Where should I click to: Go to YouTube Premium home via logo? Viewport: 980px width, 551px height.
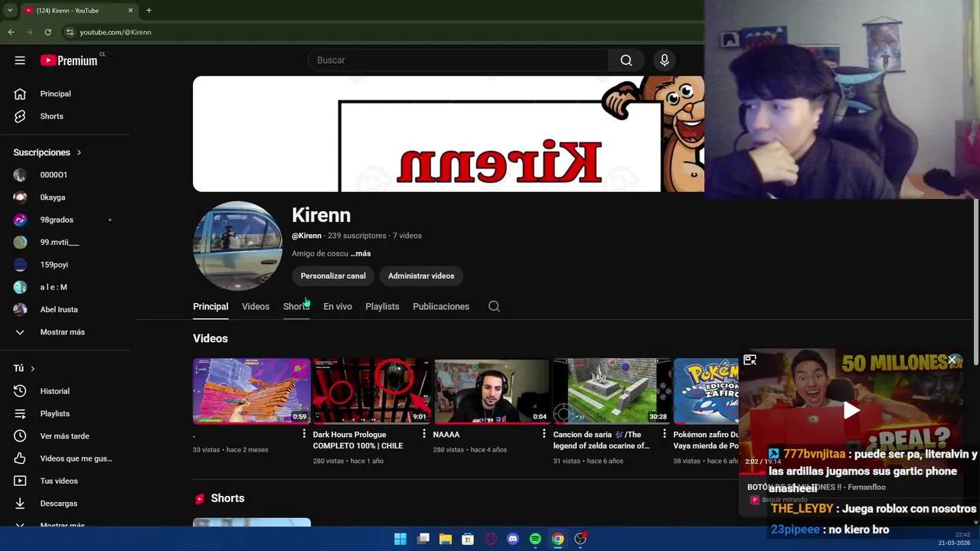click(x=69, y=60)
